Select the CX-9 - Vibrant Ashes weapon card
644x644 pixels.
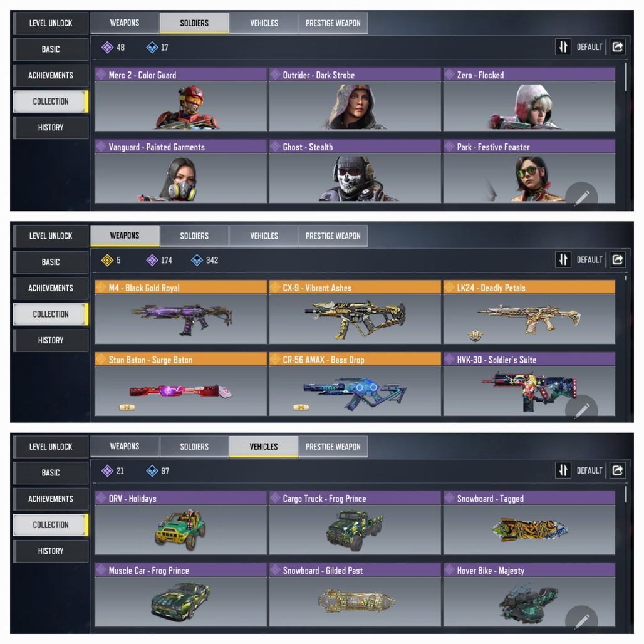[x=355, y=312]
